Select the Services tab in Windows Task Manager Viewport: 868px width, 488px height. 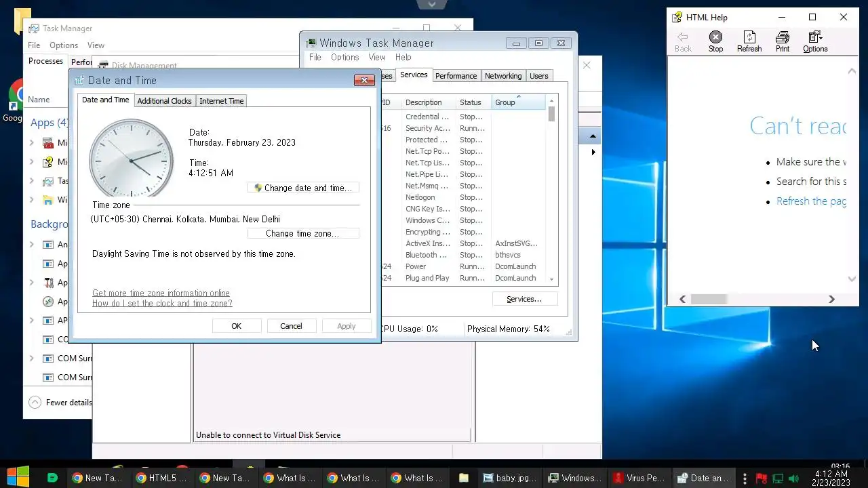pyautogui.click(x=414, y=75)
